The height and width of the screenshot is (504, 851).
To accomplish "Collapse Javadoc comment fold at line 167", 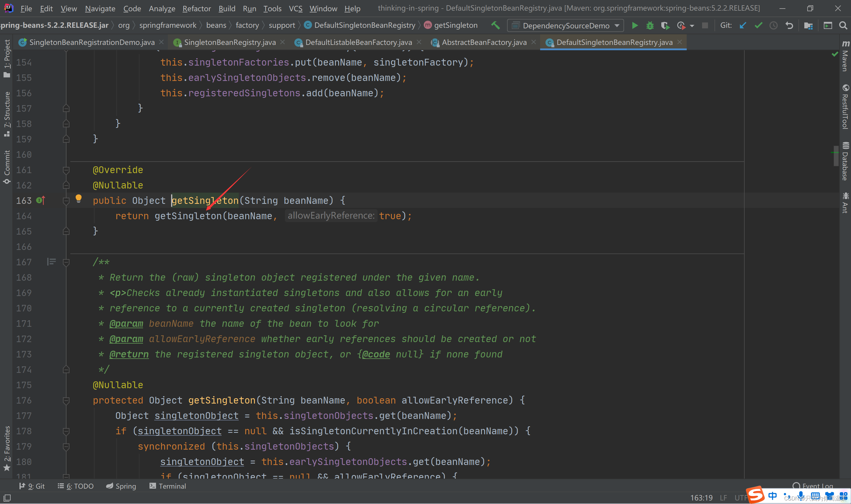I will point(66,262).
